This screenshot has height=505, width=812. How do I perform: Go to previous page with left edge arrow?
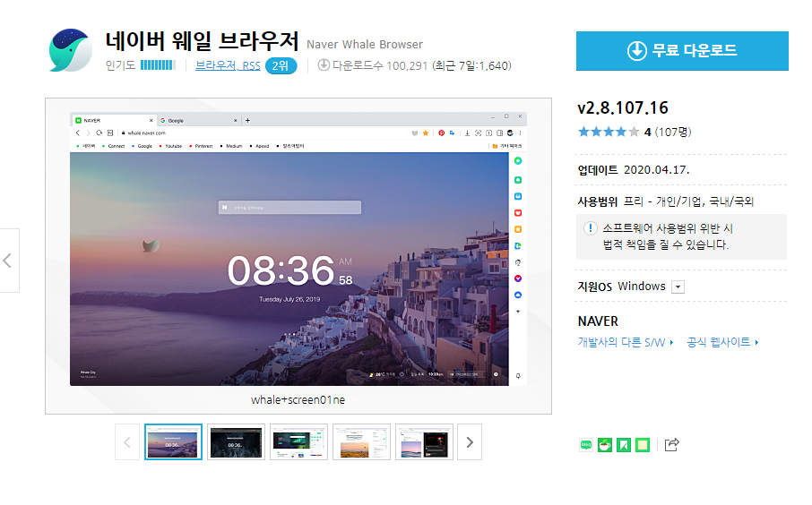click(8, 261)
